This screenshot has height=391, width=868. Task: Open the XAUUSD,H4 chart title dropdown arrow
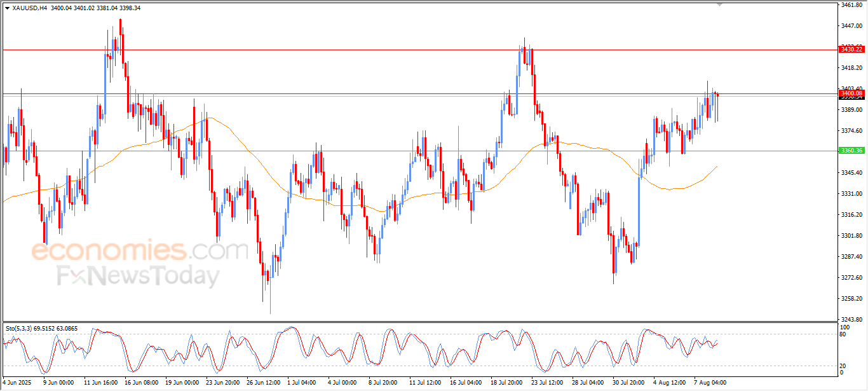click(x=7, y=8)
